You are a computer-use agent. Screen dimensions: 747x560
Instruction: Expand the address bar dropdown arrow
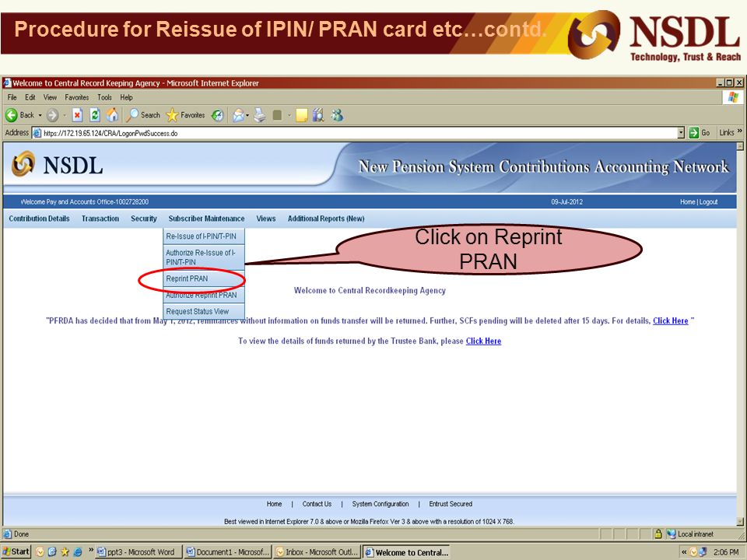(681, 133)
